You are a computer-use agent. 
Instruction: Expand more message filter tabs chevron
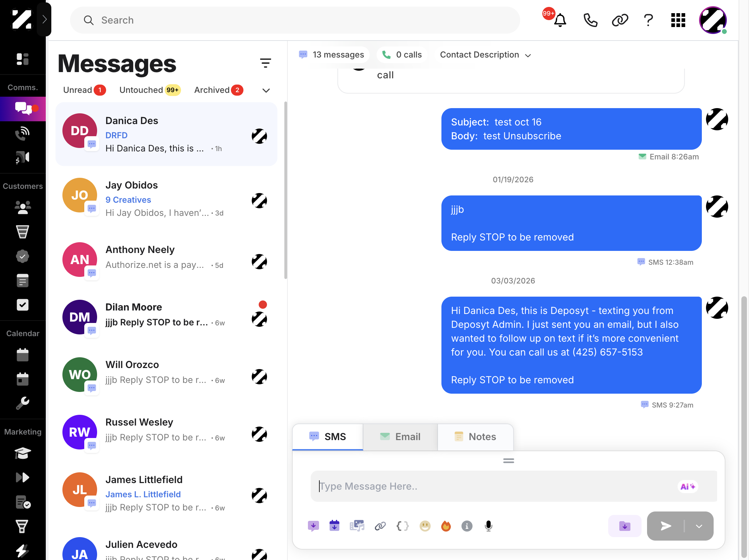tap(266, 90)
